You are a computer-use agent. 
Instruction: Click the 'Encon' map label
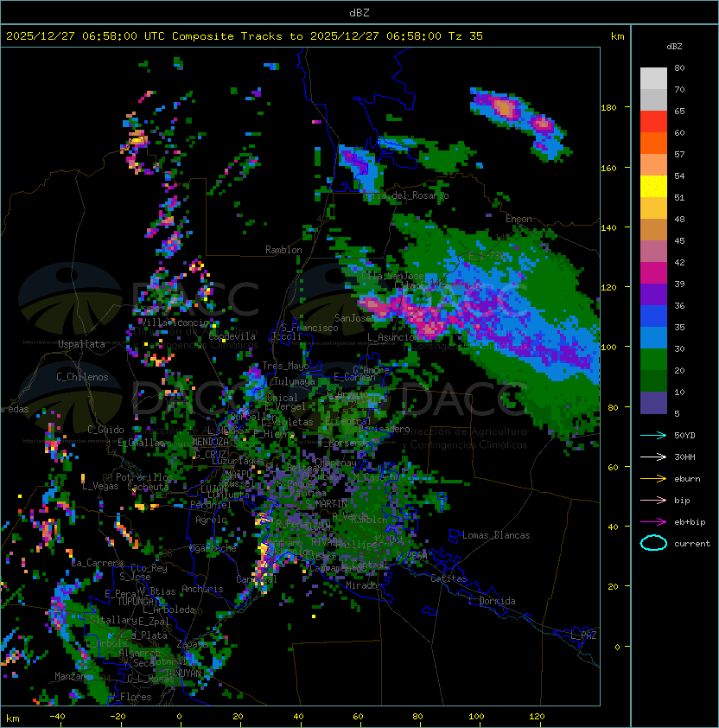[x=519, y=219]
